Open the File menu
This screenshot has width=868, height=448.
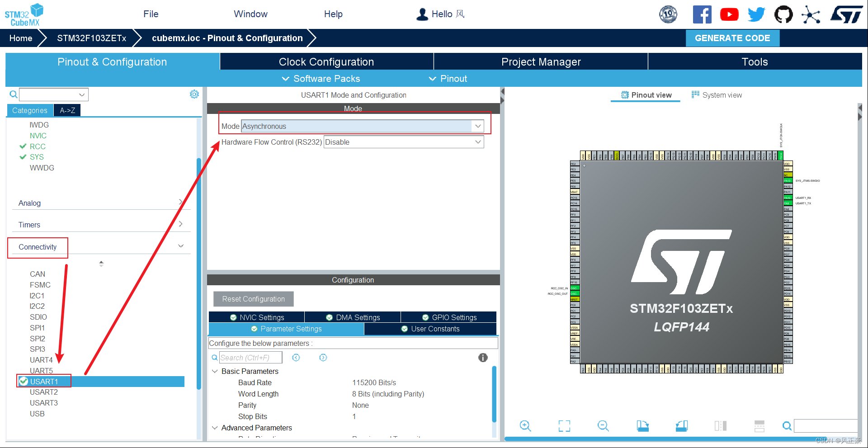pyautogui.click(x=151, y=14)
